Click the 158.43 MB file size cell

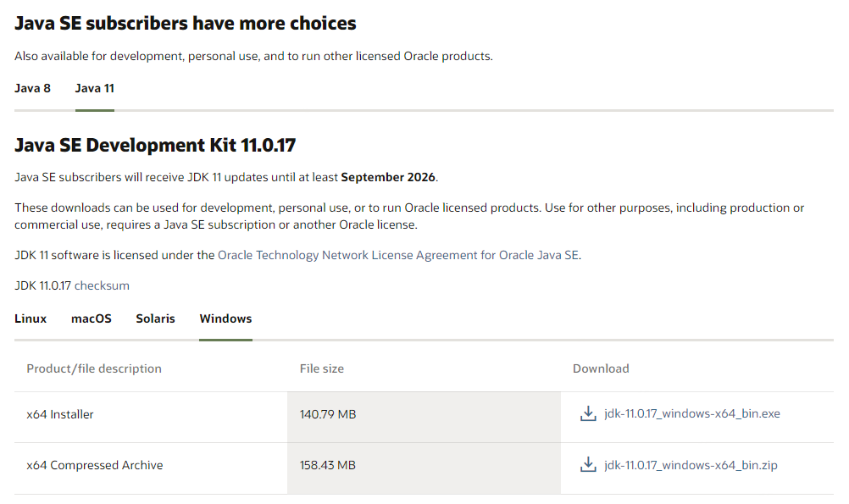[x=328, y=465]
